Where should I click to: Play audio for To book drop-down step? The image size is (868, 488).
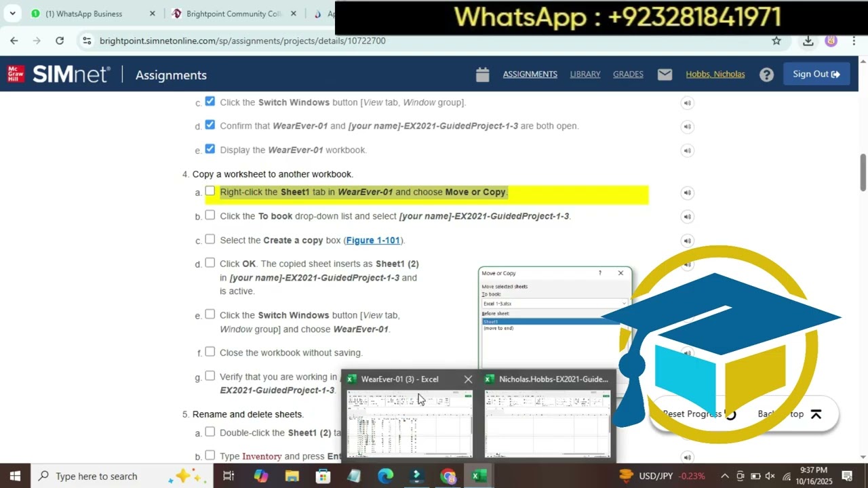(687, 217)
